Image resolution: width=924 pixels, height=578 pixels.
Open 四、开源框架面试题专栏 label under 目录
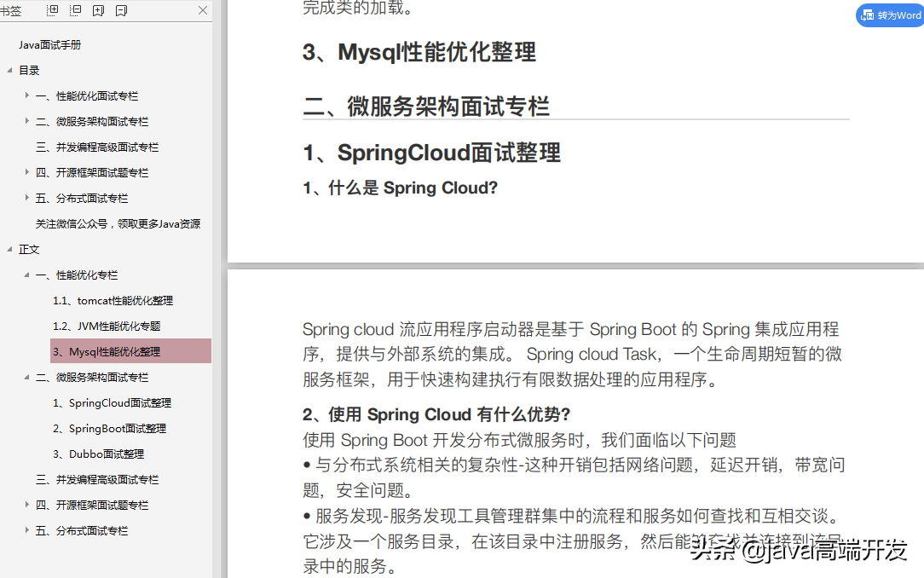coord(92,173)
